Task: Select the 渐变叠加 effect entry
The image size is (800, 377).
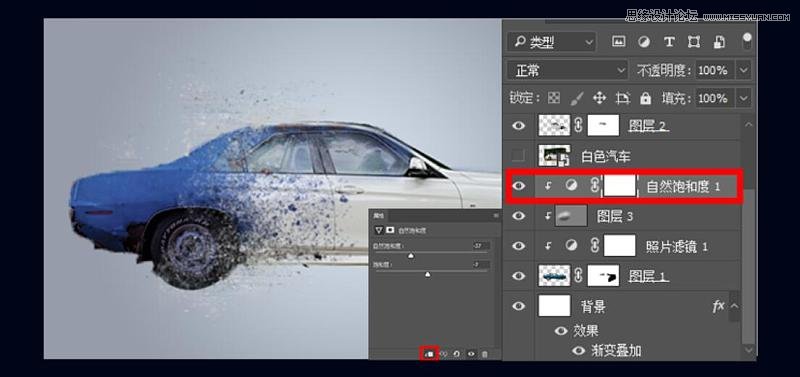Action: (616, 351)
